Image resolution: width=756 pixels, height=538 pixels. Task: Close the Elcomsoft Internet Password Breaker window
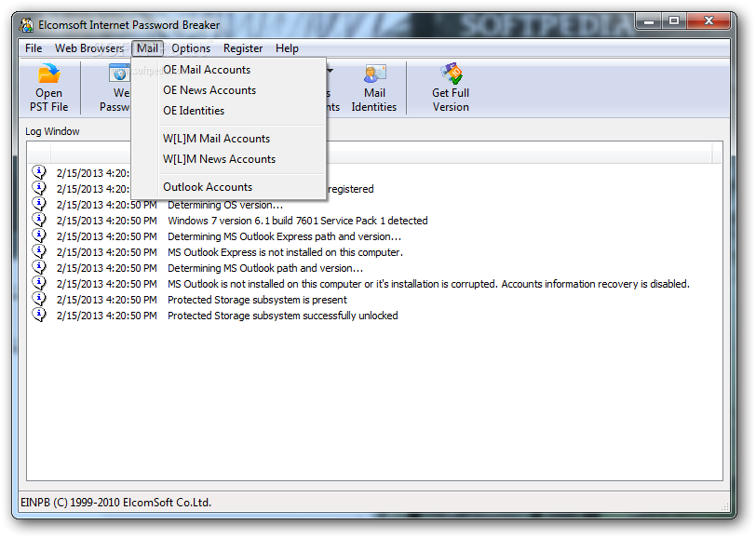coord(709,21)
